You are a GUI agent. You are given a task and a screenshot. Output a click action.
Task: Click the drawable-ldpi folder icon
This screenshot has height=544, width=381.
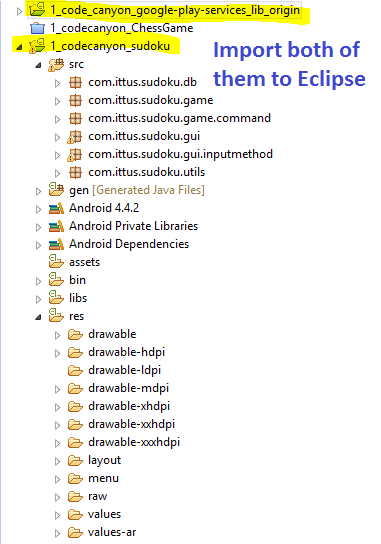pyautogui.click(x=75, y=371)
